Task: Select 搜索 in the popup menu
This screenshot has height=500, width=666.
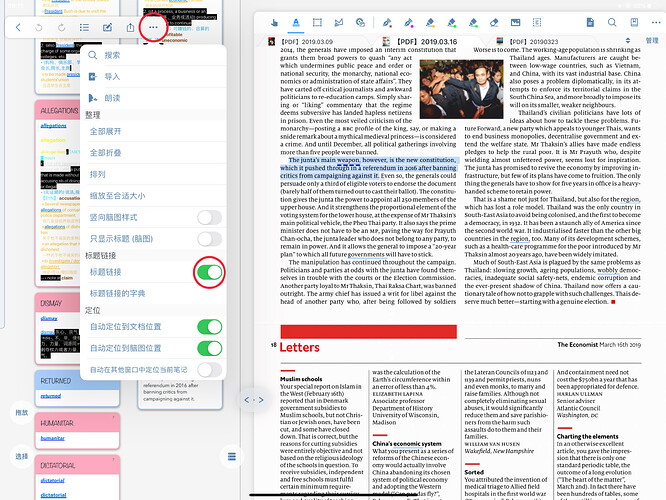Action: [x=153, y=55]
